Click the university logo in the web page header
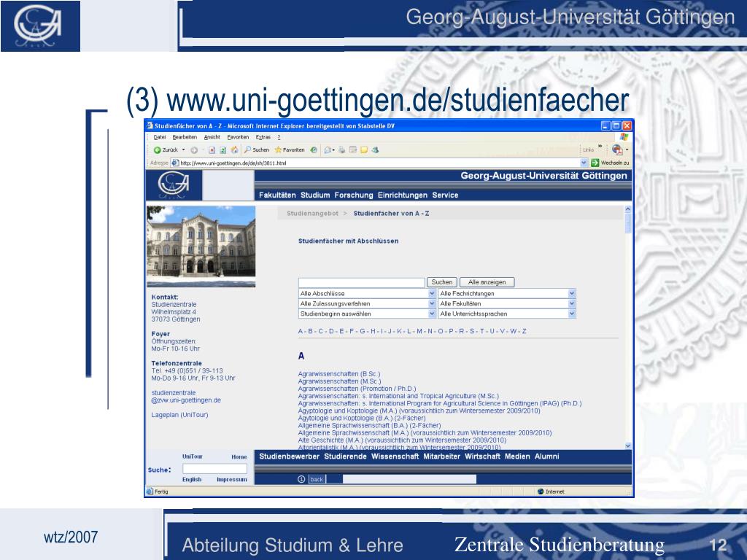This screenshot has width=747, height=560. [x=174, y=184]
